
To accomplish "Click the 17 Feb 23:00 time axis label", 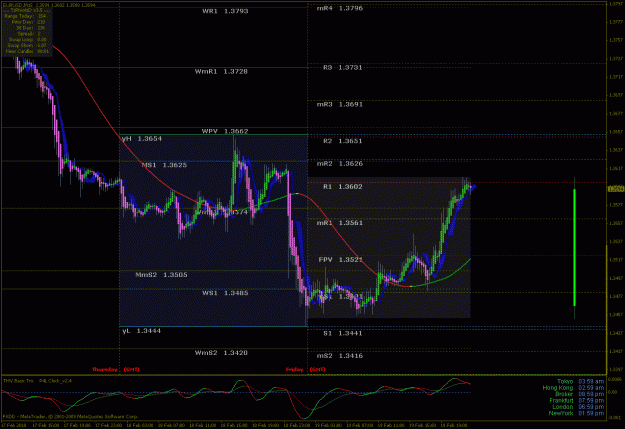I will [108, 425].
